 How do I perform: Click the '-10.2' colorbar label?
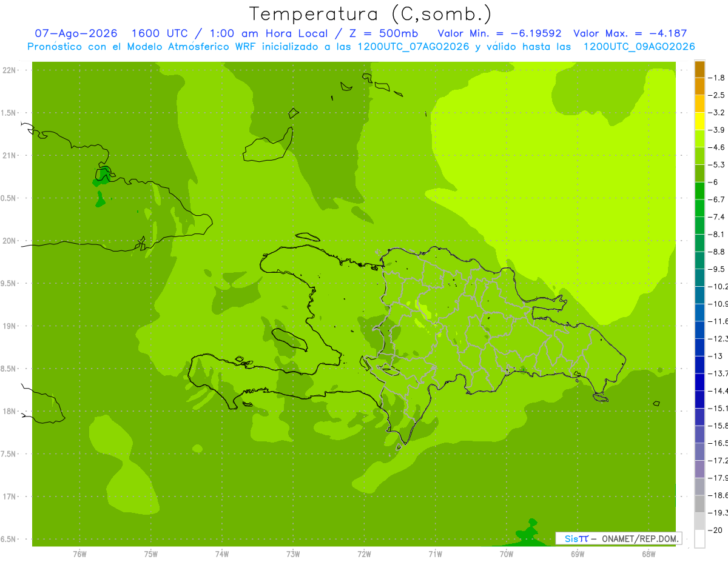[718, 287]
